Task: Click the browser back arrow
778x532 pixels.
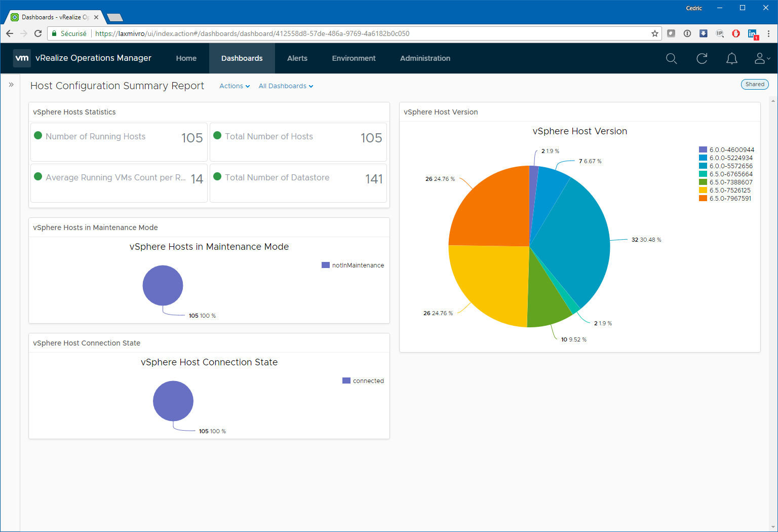Action: [x=10, y=33]
